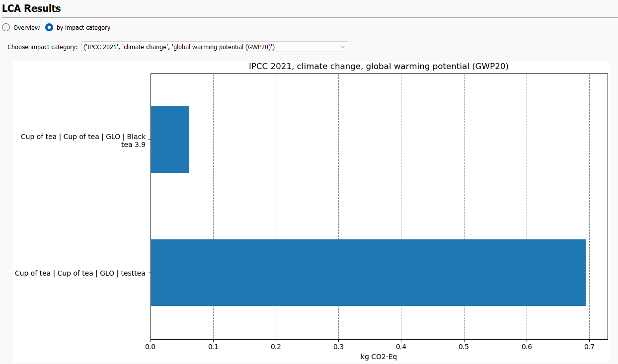Switch results view back to Overview
Viewport: 618px width, 364px height.
coord(5,27)
